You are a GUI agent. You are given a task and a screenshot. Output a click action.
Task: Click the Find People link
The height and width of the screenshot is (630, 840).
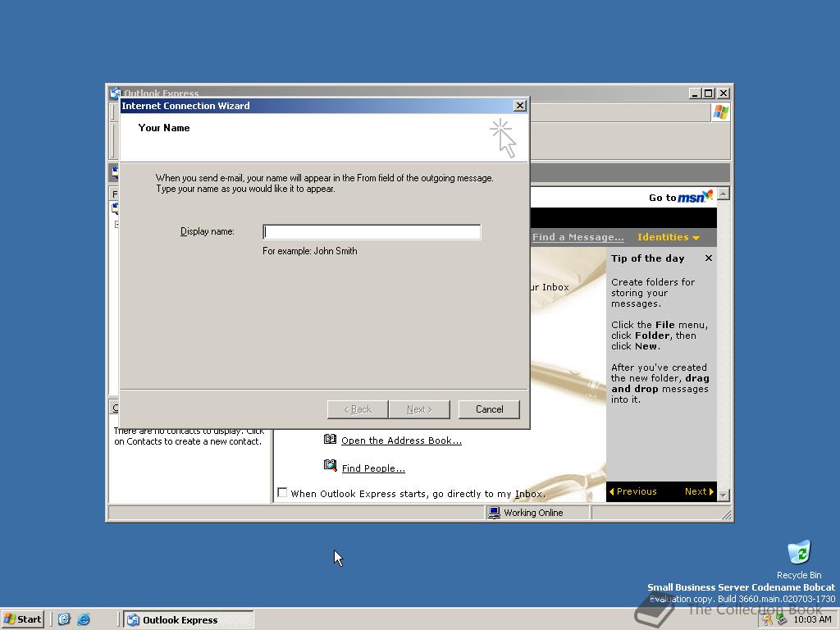(x=373, y=468)
